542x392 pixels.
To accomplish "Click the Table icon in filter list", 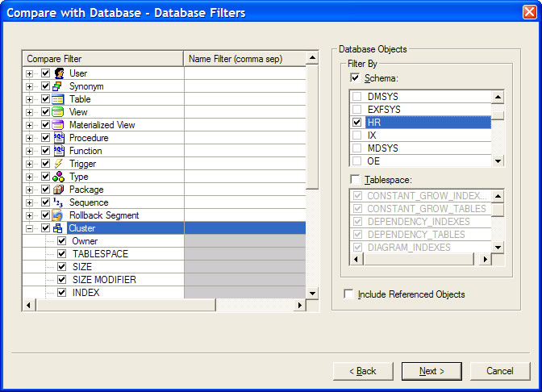I will click(58, 99).
